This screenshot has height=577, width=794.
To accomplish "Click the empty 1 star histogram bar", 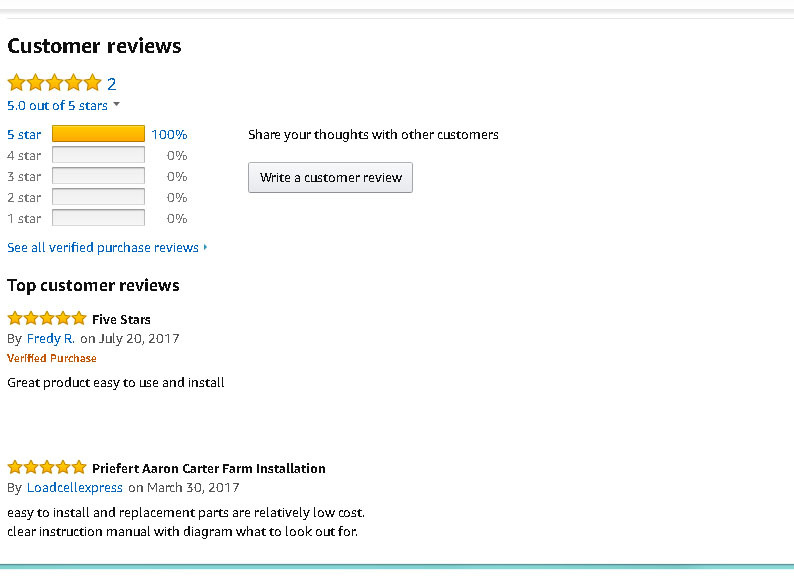I will pos(98,218).
